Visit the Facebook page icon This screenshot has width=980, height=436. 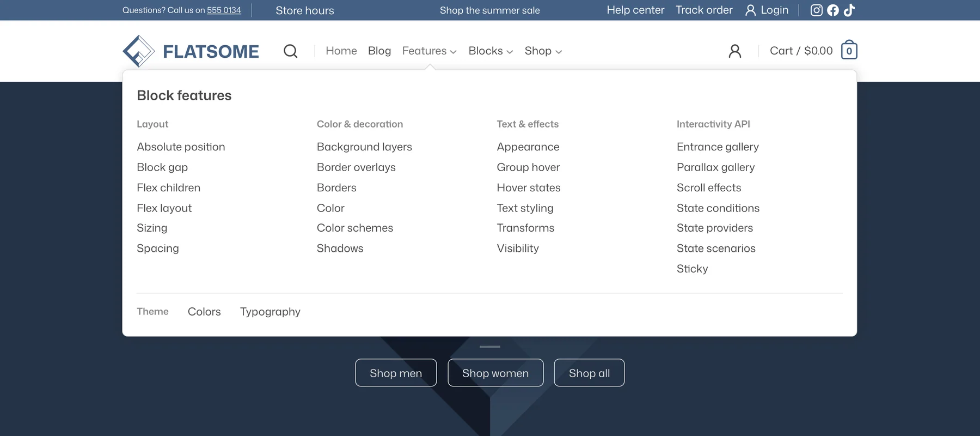click(833, 10)
